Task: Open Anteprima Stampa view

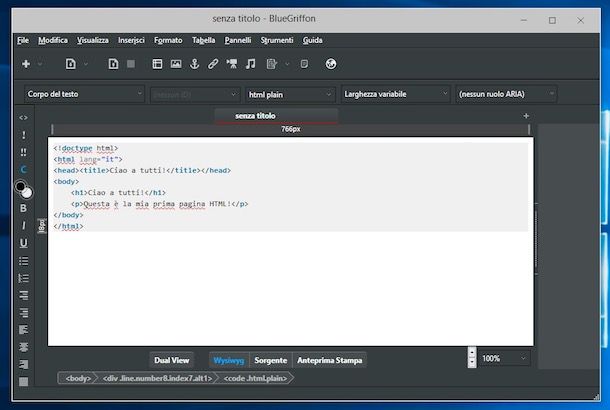Action: (330, 360)
